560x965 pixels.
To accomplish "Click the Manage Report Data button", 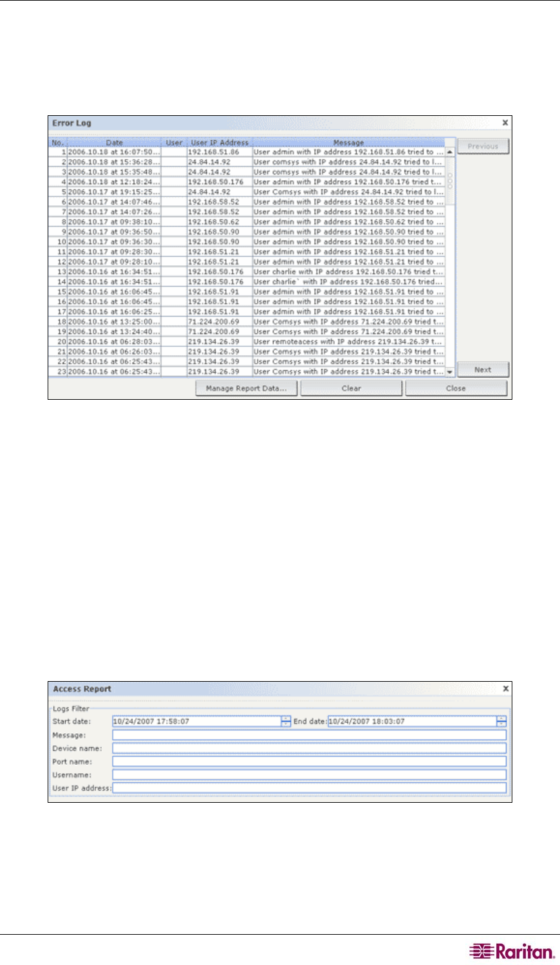I will click(x=246, y=388).
